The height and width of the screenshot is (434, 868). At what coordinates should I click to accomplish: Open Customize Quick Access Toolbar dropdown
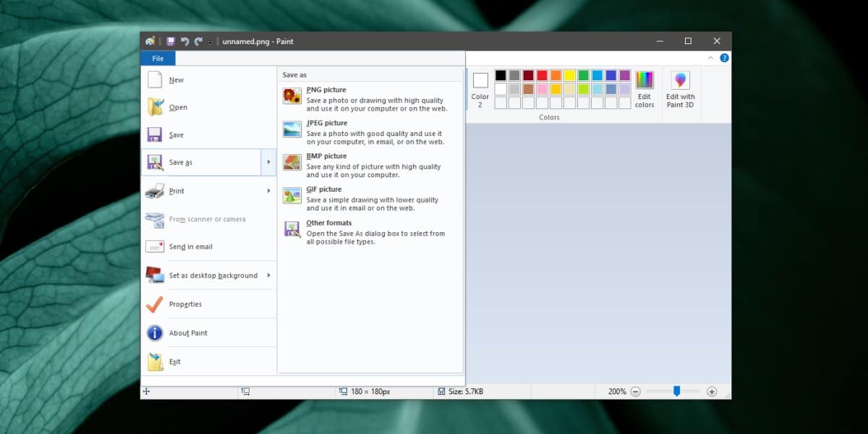tap(210, 42)
